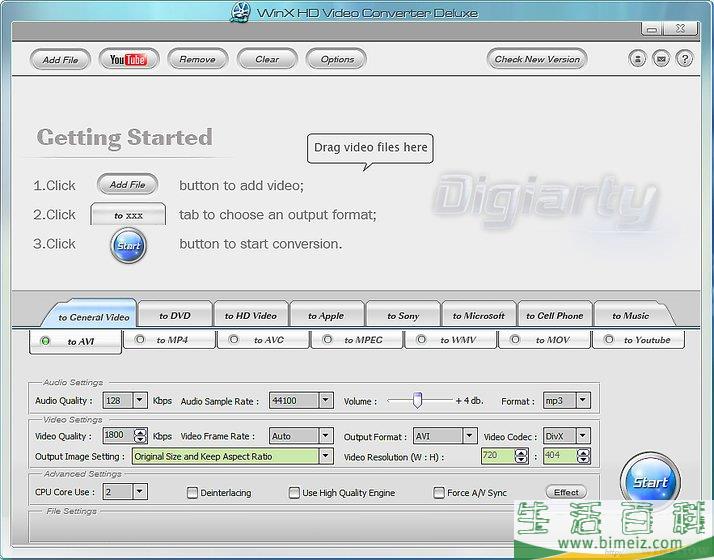The width and height of the screenshot is (714, 560).
Task: Expand the Audio Sample Rate dropdown
Action: pos(326,401)
